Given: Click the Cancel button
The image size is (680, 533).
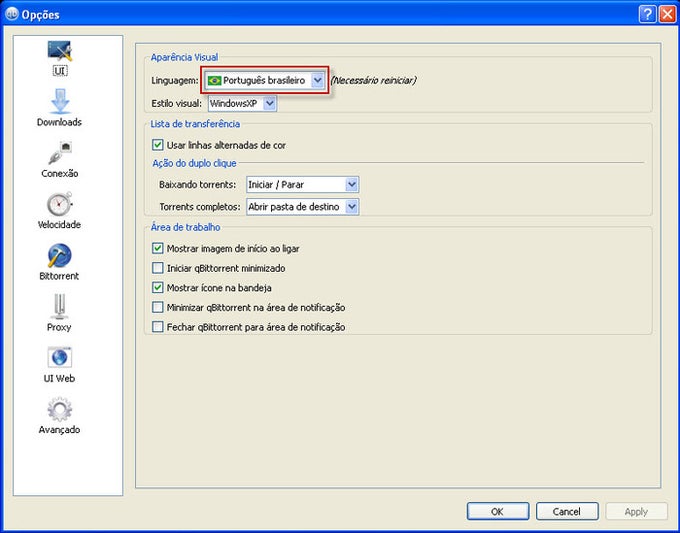Looking at the screenshot, I should [x=567, y=511].
